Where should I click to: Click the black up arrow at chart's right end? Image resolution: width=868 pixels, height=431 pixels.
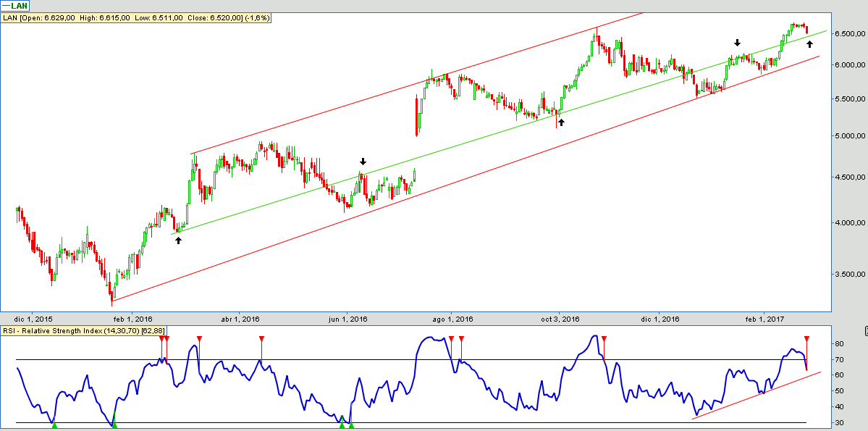809,45
